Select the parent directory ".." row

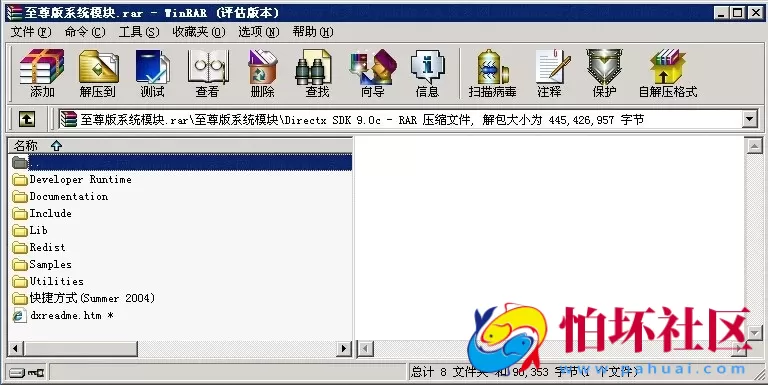point(181,162)
